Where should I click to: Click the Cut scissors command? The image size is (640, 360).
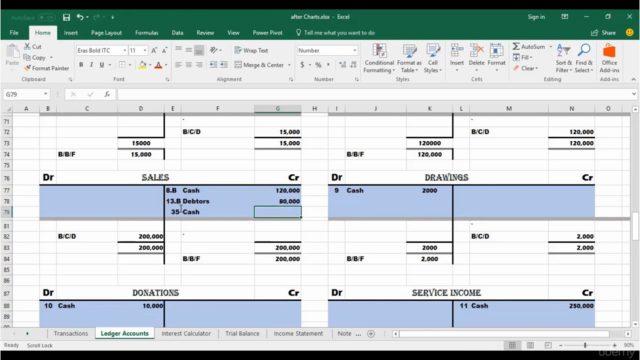pyautogui.click(x=33, y=47)
